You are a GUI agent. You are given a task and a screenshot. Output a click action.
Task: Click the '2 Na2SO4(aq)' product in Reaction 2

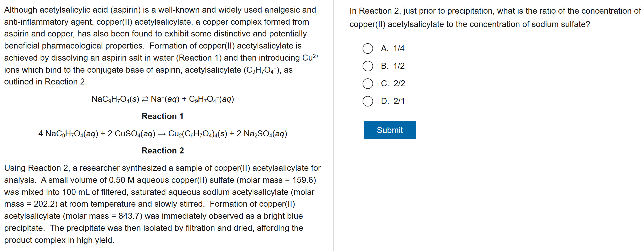coord(262,134)
